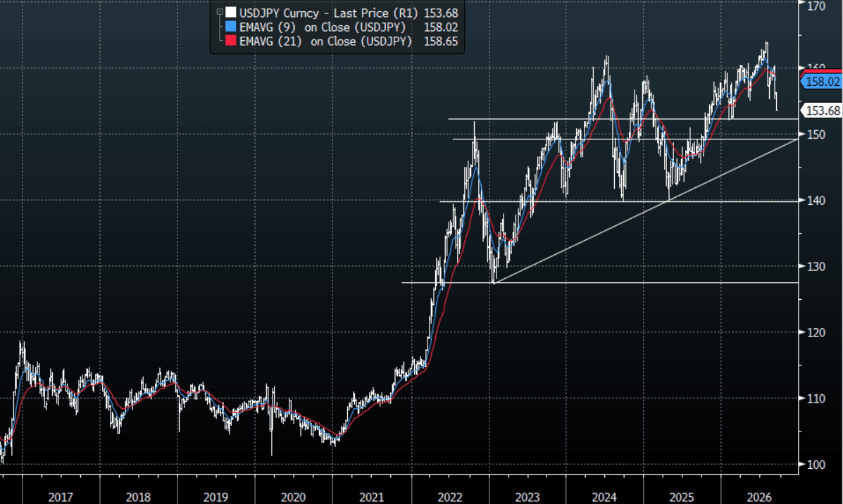Click the white 153.68 last price axis tag
The image size is (843, 504).
pyautogui.click(x=821, y=111)
